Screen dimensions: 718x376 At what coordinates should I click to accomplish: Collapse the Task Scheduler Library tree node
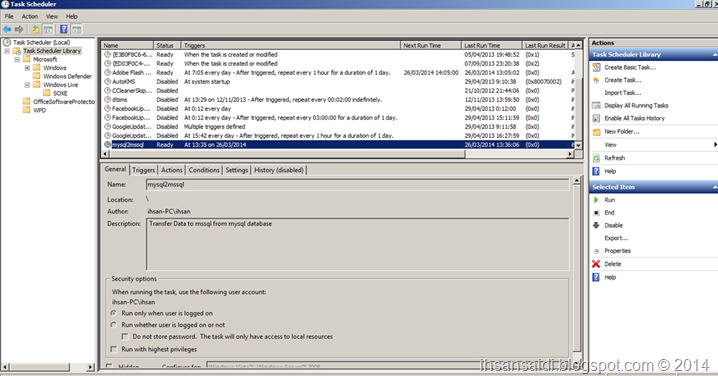pyautogui.click(x=7, y=51)
